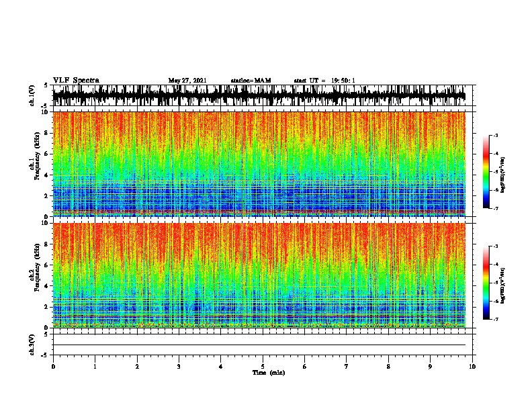
Task: Click time axis tick label "1"
Action: pyautogui.click(x=95, y=367)
